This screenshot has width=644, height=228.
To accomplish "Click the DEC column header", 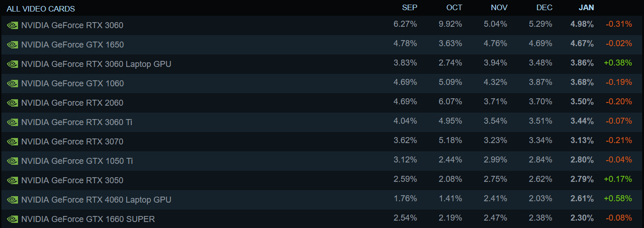I will (x=544, y=7).
